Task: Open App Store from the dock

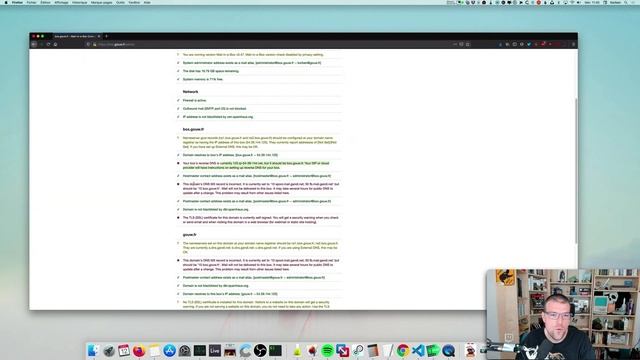Action: tap(169, 350)
